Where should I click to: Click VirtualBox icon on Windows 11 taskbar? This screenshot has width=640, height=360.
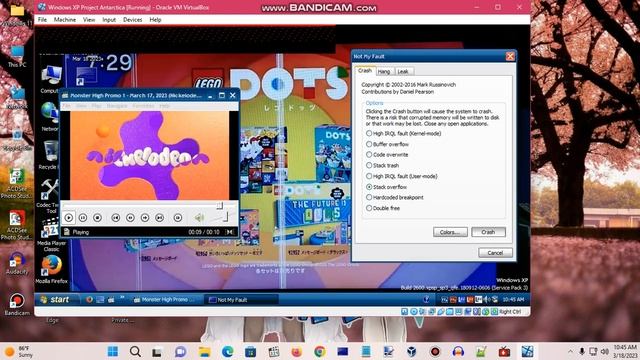411,351
